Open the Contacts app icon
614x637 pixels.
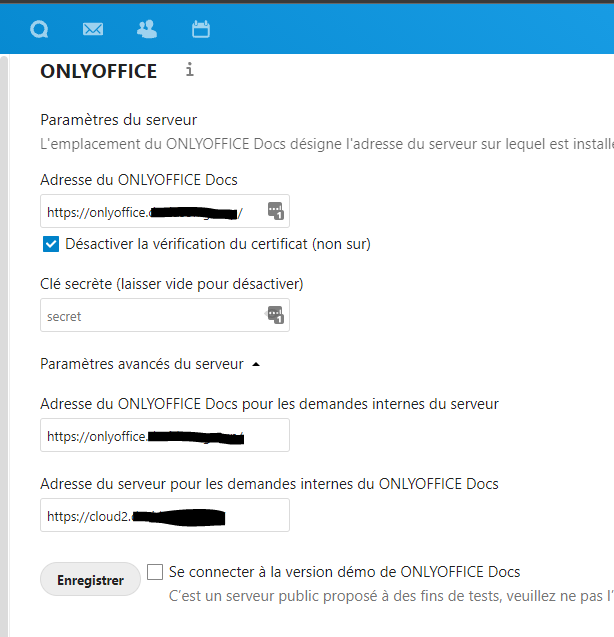point(147,29)
